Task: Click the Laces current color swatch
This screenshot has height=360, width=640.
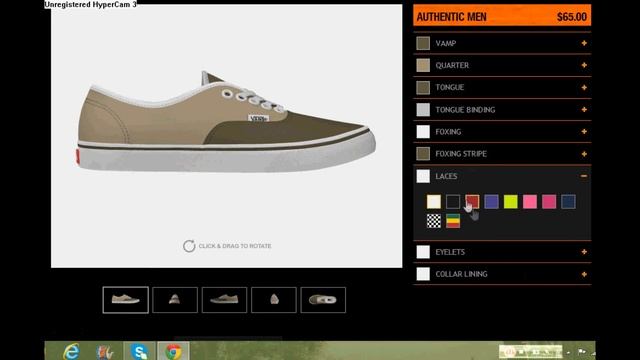Action: (423, 176)
